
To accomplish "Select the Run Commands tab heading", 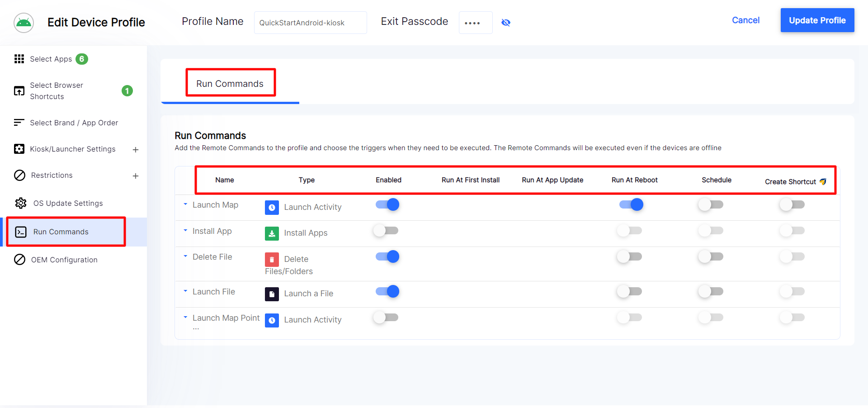I will tap(230, 84).
